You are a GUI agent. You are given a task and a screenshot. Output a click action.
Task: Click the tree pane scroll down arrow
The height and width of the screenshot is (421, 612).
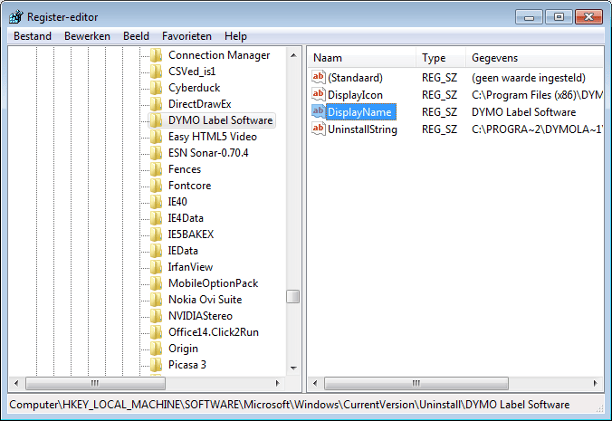[x=294, y=368]
